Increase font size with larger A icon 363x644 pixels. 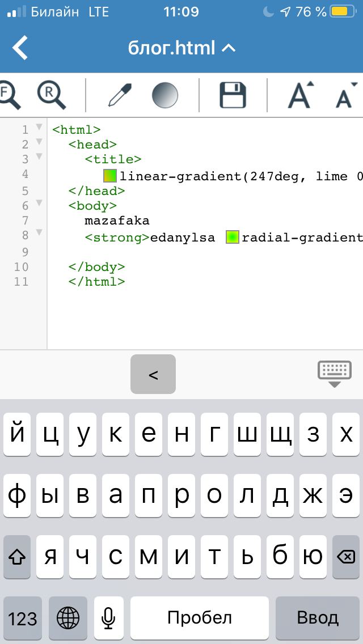click(301, 95)
